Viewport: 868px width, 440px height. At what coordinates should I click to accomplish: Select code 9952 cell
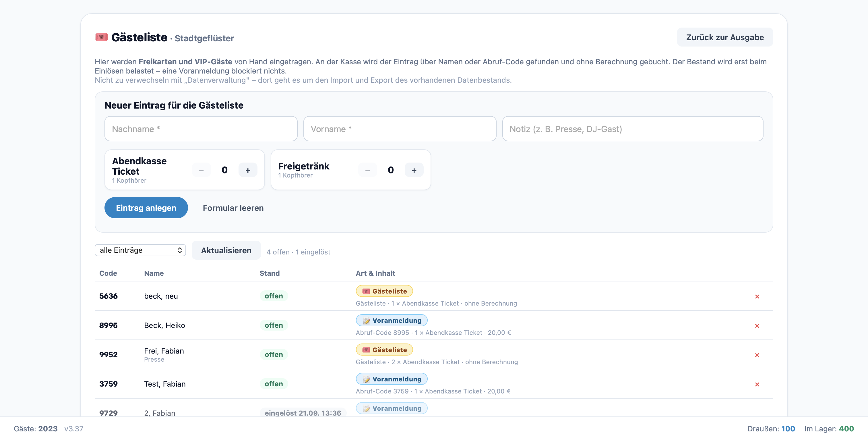[x=108, y=355]
